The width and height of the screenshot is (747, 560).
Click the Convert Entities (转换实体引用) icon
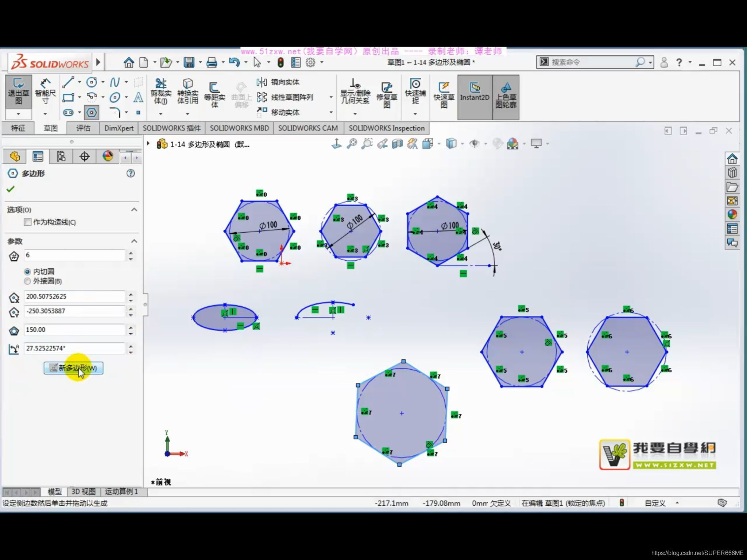point(187,91)
